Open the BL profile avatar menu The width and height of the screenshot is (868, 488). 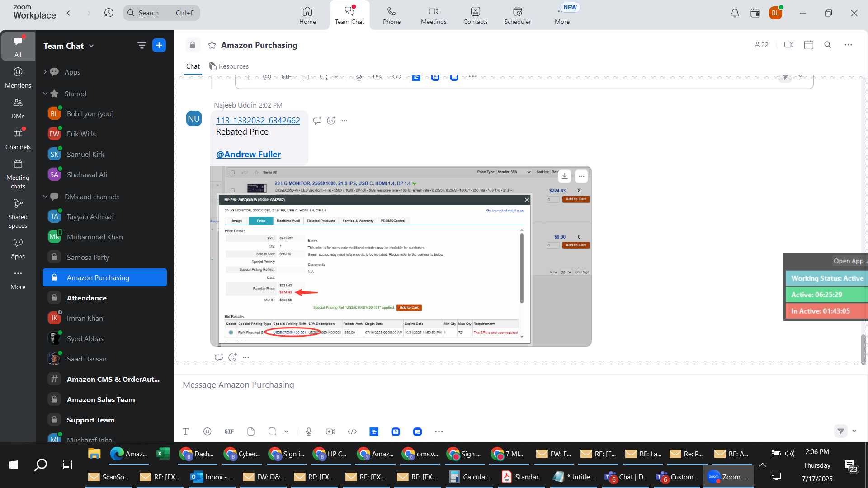(775, 13)
